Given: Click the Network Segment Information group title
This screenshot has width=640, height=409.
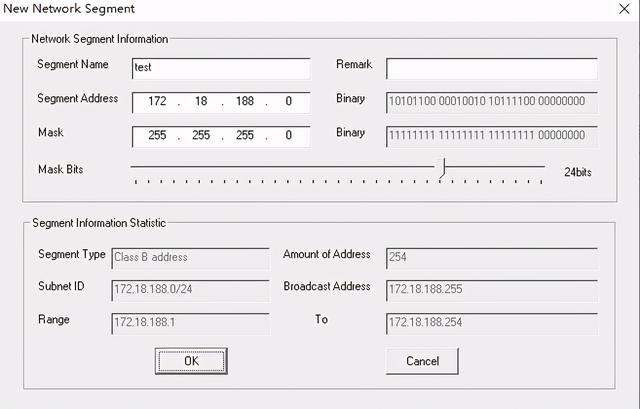Looking at the screenshot, I should (x=100, y=39).
